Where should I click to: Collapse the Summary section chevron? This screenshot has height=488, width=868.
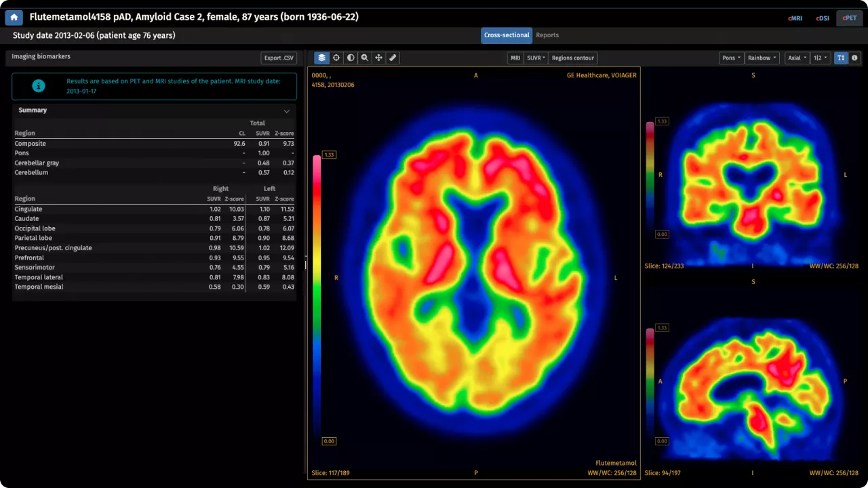[x=287, y=110]
